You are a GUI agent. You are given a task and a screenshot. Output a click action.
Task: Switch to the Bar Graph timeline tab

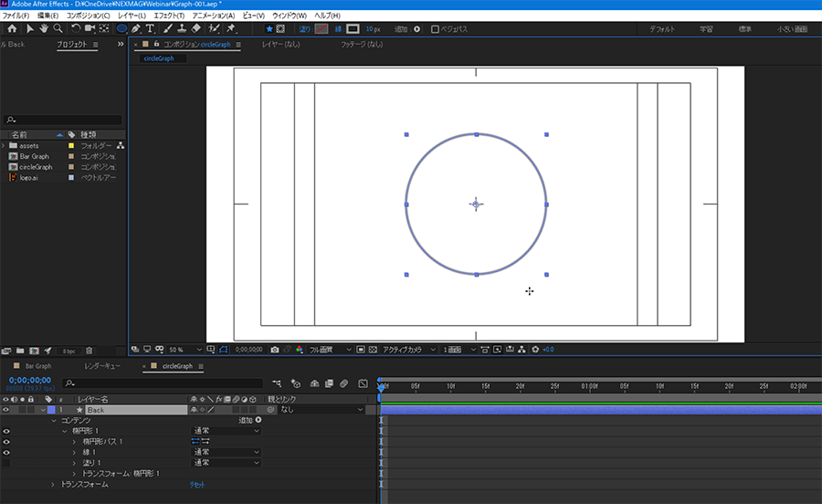coord(37,366)
